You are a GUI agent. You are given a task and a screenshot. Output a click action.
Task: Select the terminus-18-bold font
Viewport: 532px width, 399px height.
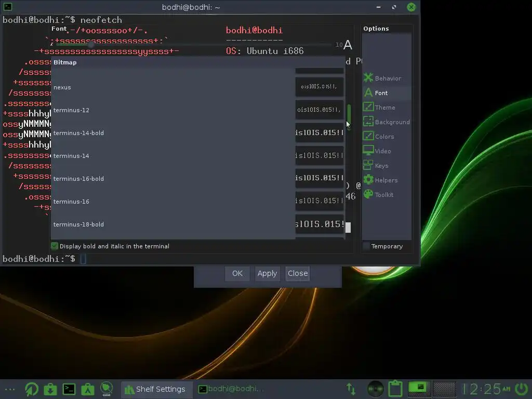pos(173,224)
